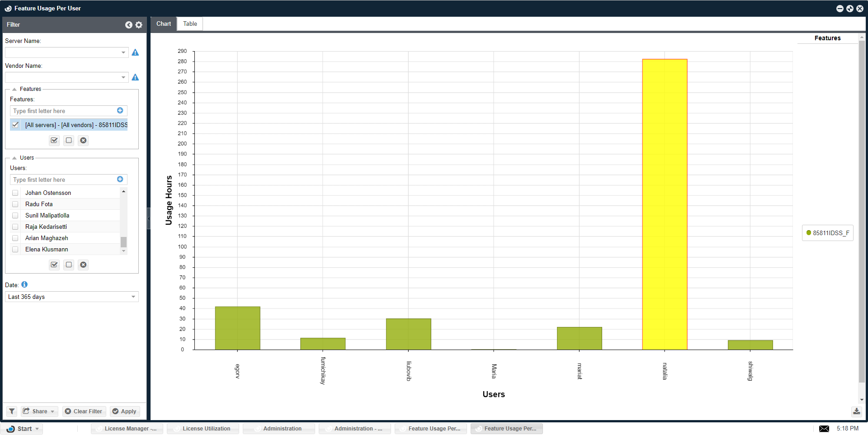Uncheck the [All servers] - [All vendors] feature

(x=15, y=125)
